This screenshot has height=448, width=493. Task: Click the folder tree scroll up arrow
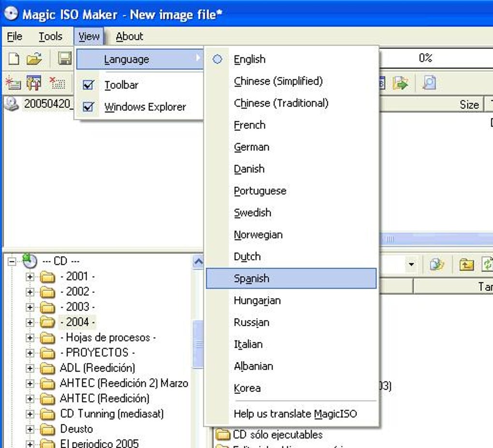click(x=198, y=261)
